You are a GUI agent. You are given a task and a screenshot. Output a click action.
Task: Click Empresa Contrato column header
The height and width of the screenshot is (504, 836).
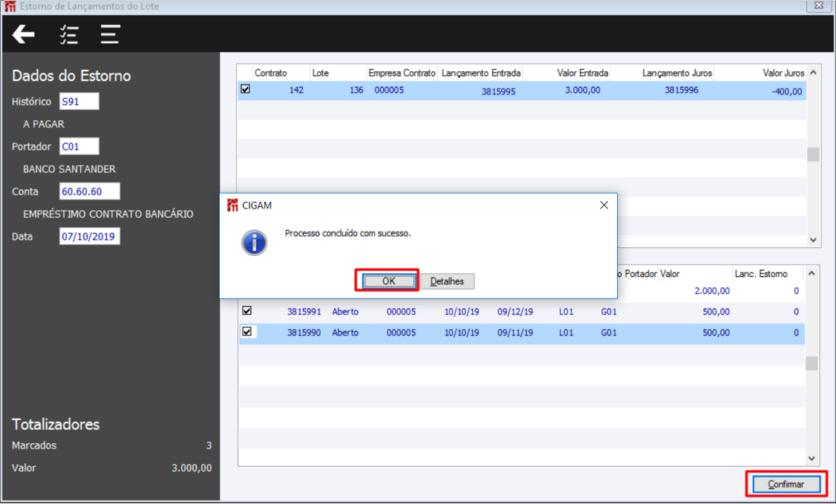402,73
